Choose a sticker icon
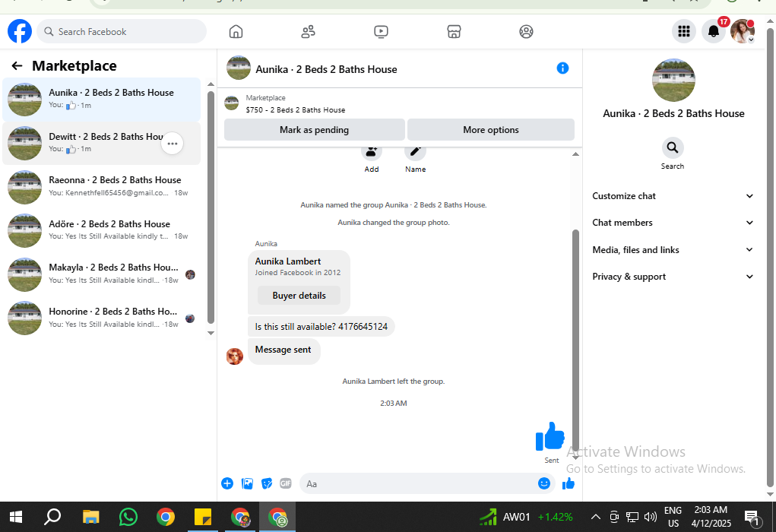Viewport: 776px width, 532px height. 267,483
